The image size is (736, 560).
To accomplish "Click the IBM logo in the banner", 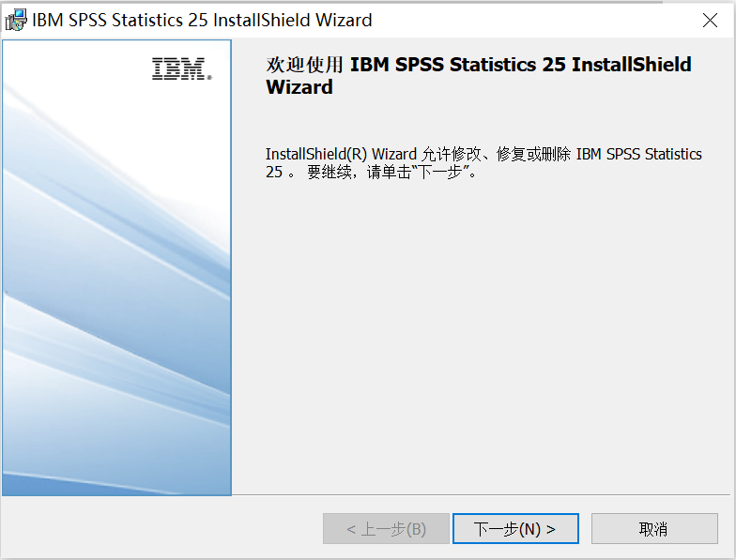I will (182, 68).
